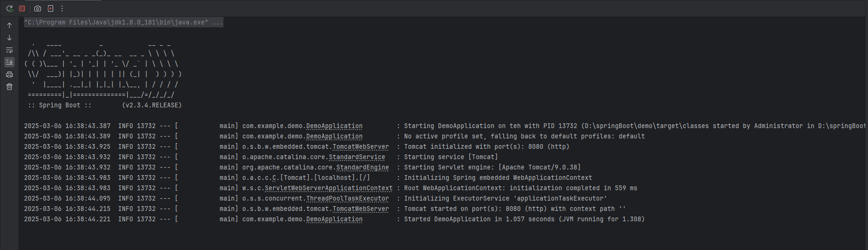Viewport: 868px width, 250px height.
Task: Open the StandardService class link
Action: [x=357, y=157]
